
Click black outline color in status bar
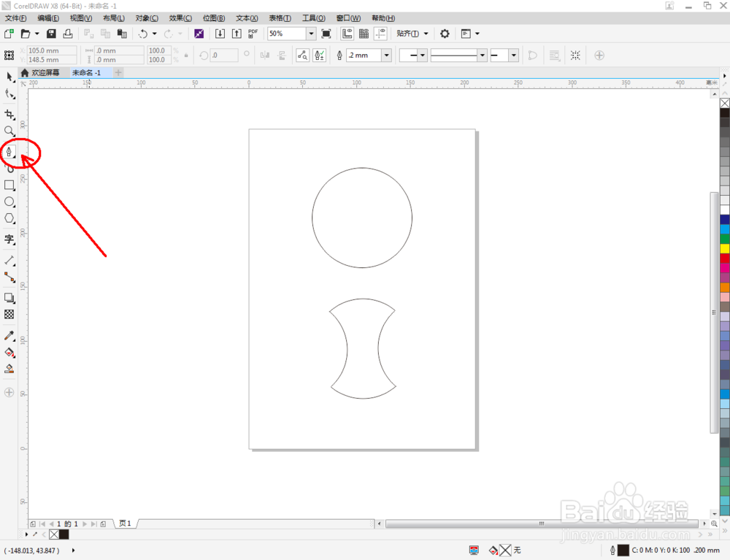(623, 551)
